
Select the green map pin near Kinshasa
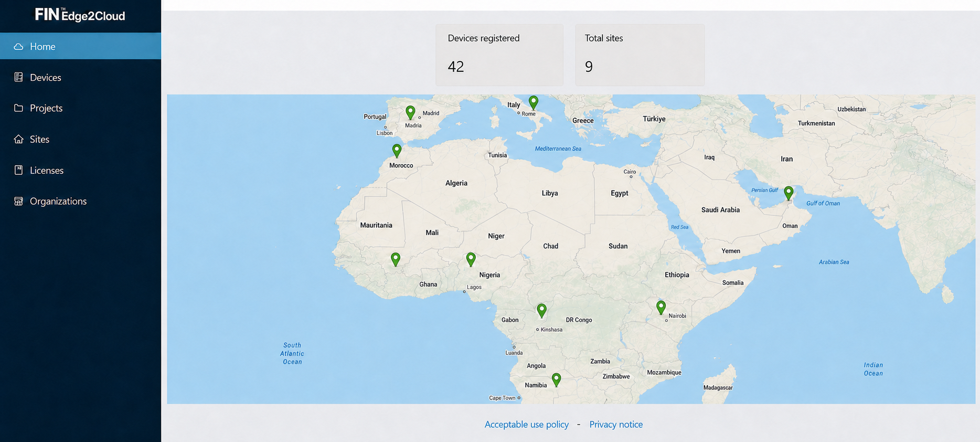542,311
